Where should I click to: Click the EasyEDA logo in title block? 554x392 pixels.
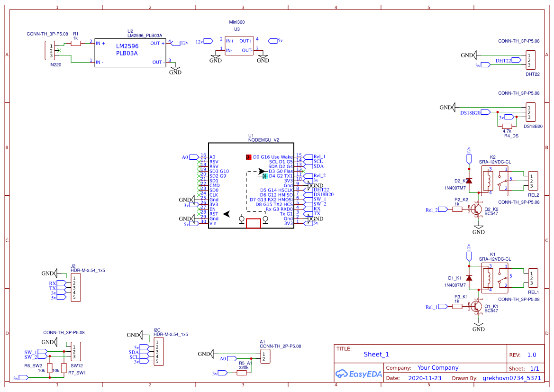(x=358, y=374)
